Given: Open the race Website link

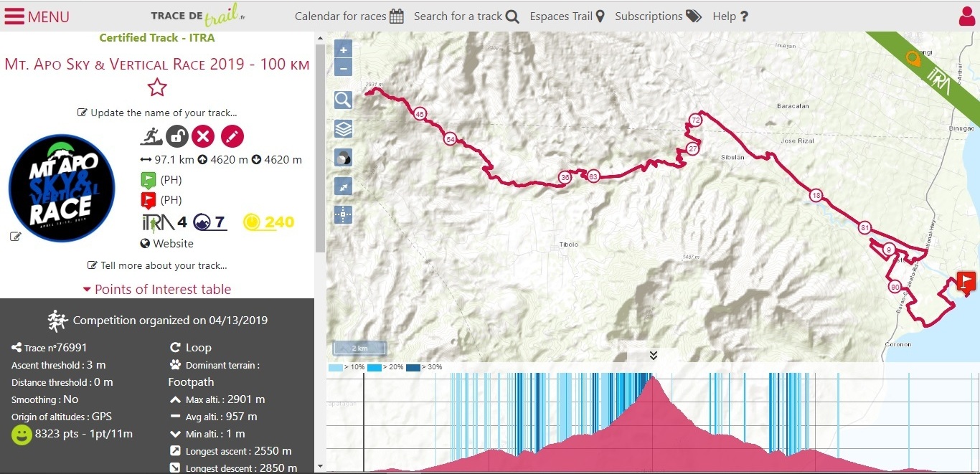Looking at the screenshot, I should (x=167, y=244).
